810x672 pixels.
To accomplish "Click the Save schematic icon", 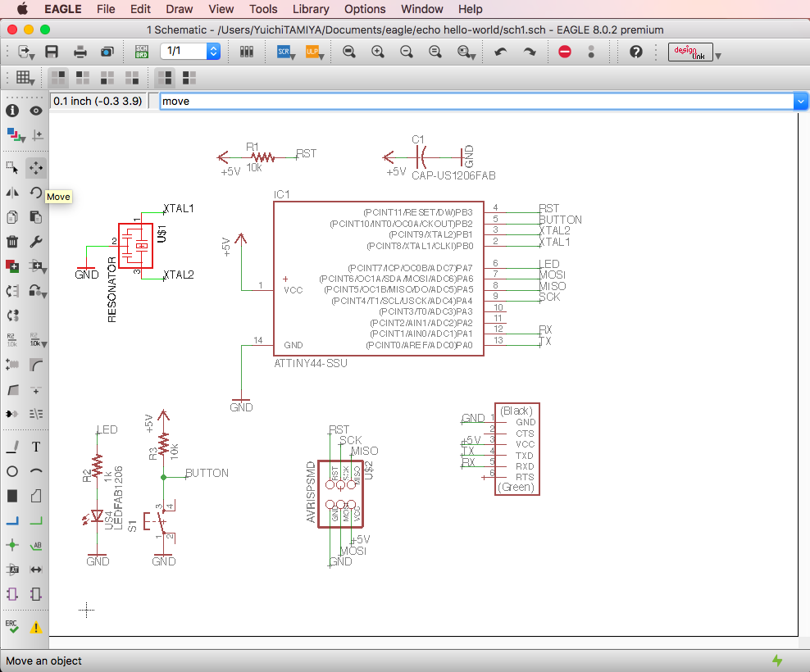I will 52,52.
